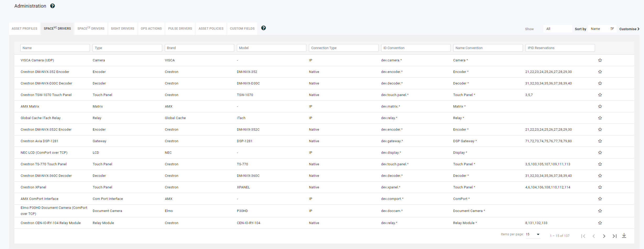Star the Crestron DM-NVX-352 Encoder row
644x249 pixels.
coord(600,72)
